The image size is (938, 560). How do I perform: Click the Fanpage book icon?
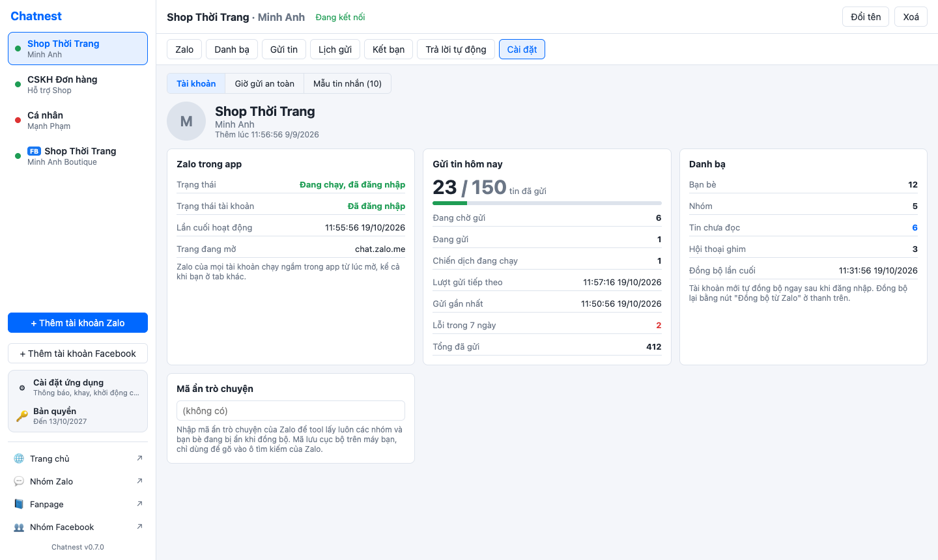[19, 504]
